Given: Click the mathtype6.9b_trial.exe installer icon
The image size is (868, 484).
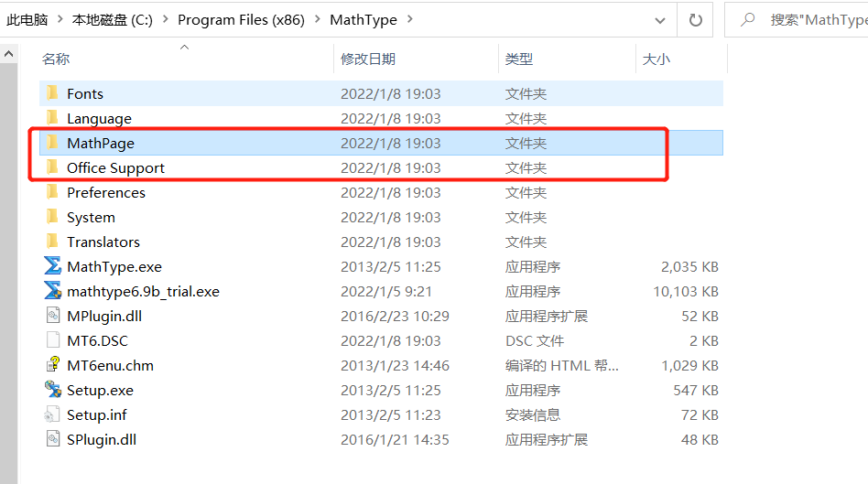Looking at the screenshot, I should [52, 291].
